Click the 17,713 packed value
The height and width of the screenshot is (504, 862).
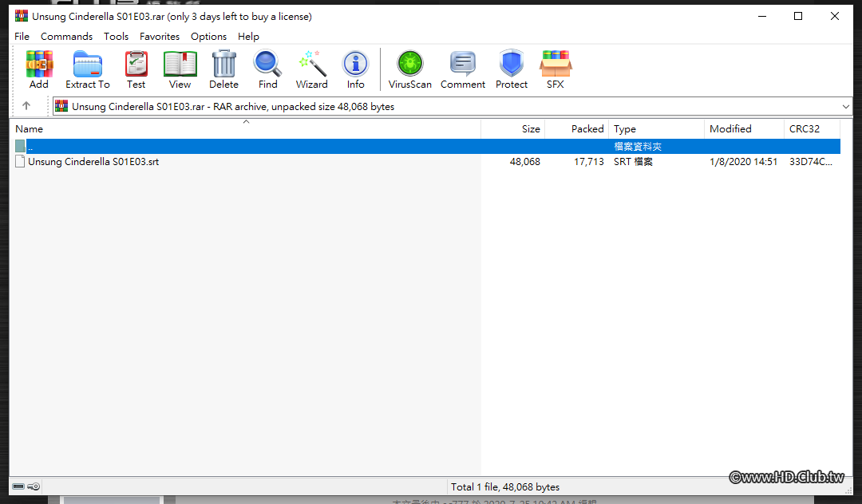589,161
